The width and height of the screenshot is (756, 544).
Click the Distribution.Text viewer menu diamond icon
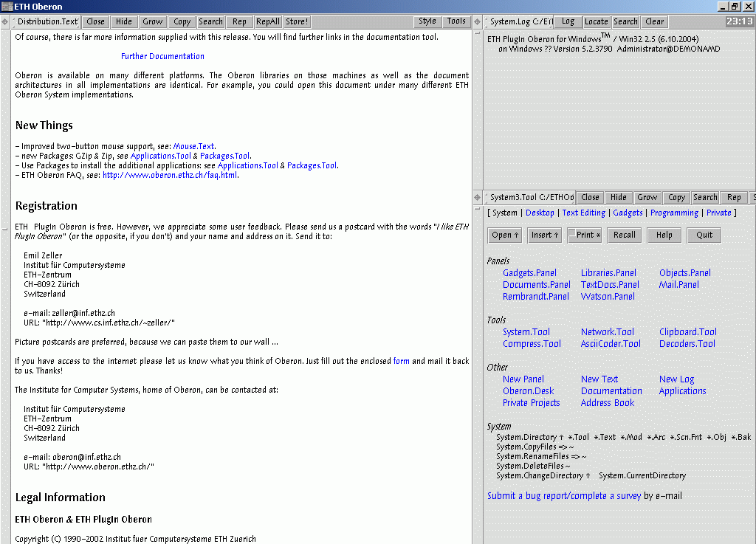point(5,21)
